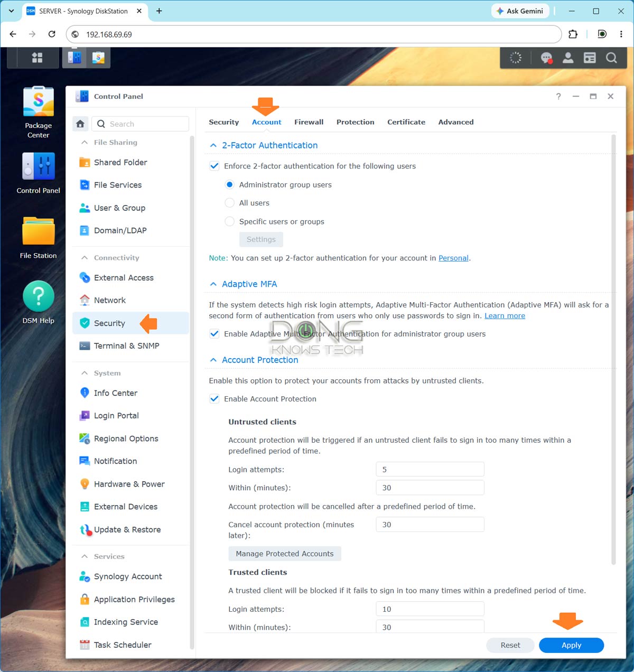Select All users radio button

(x=229, y=203)
